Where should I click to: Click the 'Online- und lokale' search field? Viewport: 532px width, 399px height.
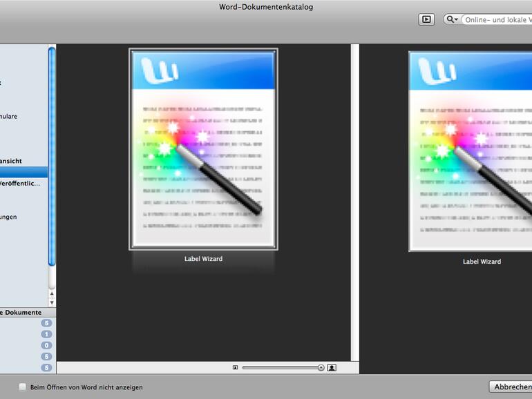coord(497,19)
